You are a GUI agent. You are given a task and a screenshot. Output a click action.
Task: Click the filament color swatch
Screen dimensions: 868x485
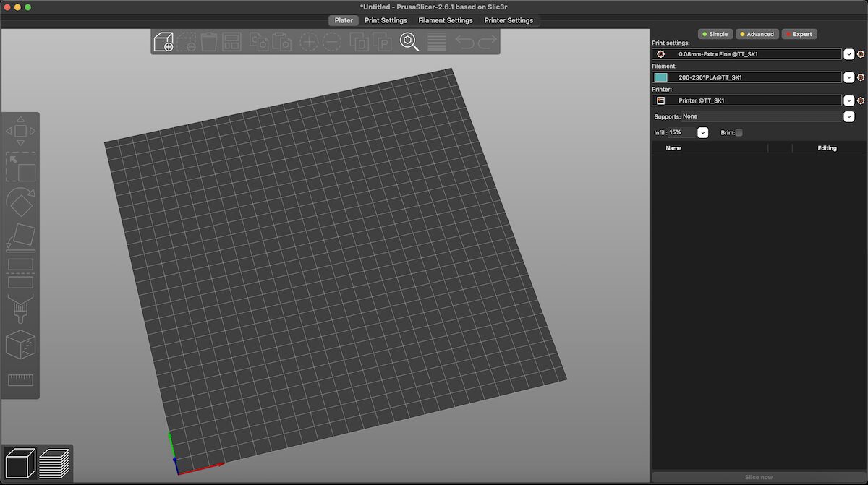pos(660,77)
